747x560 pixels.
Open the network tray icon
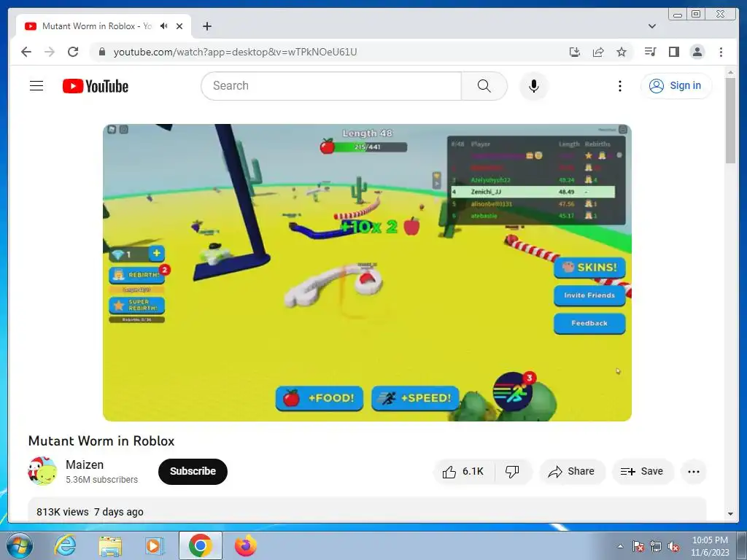click(656, 546)
